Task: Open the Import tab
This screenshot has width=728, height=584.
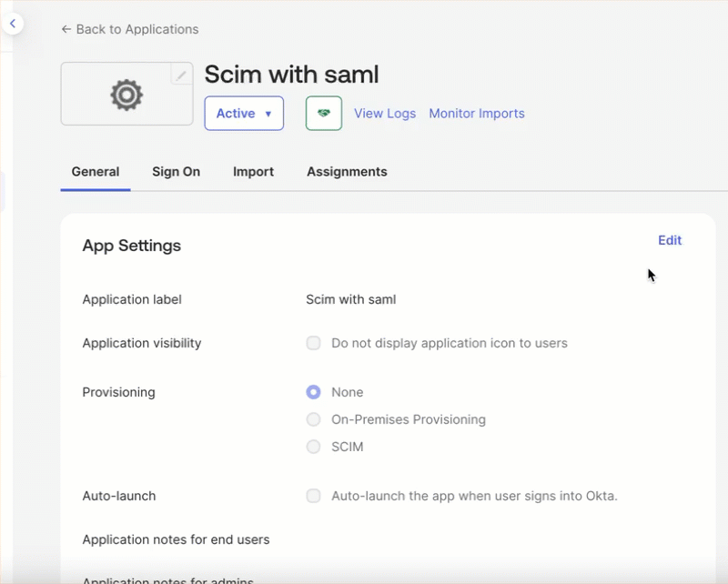Action: [253, 171]
